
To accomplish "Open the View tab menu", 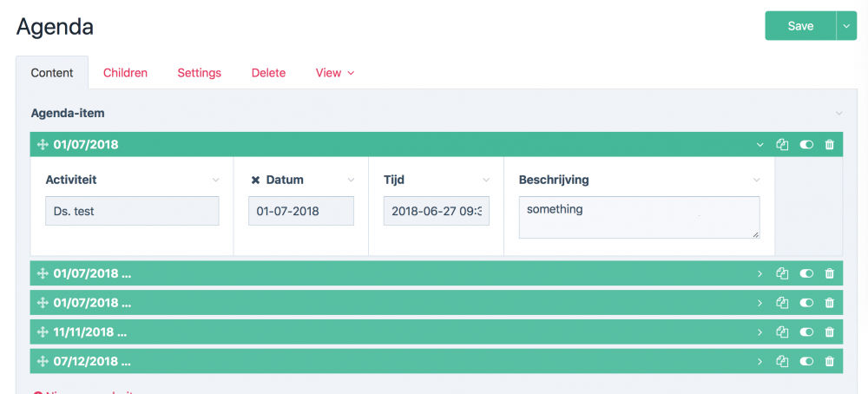I will click(x=334, y=73).
